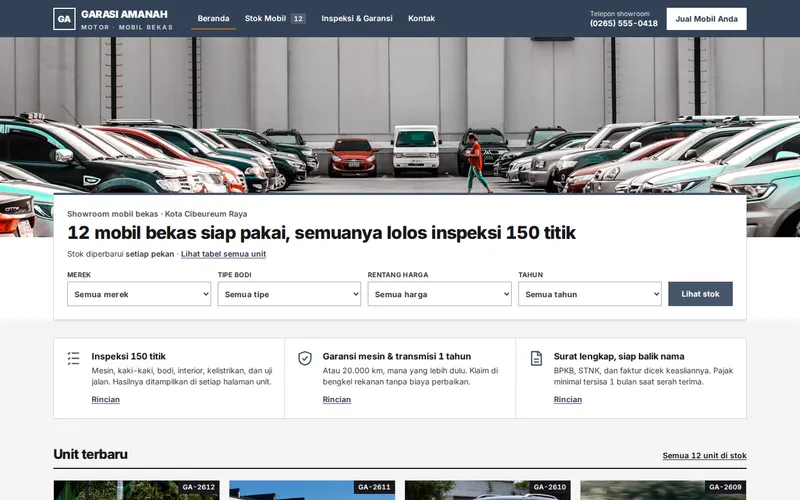Click the Lihat stok button
Viewport: 800px width, 500px height.
click(x=700, y=294)
